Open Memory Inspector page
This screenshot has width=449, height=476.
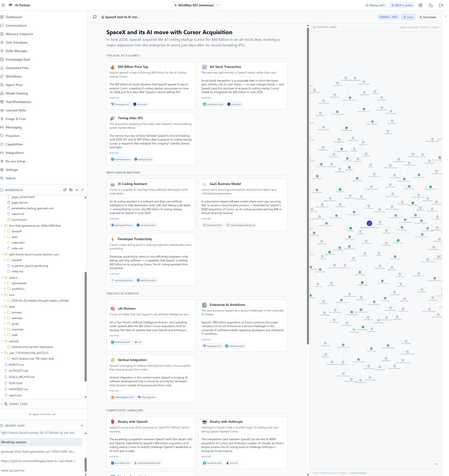point(19,34)
